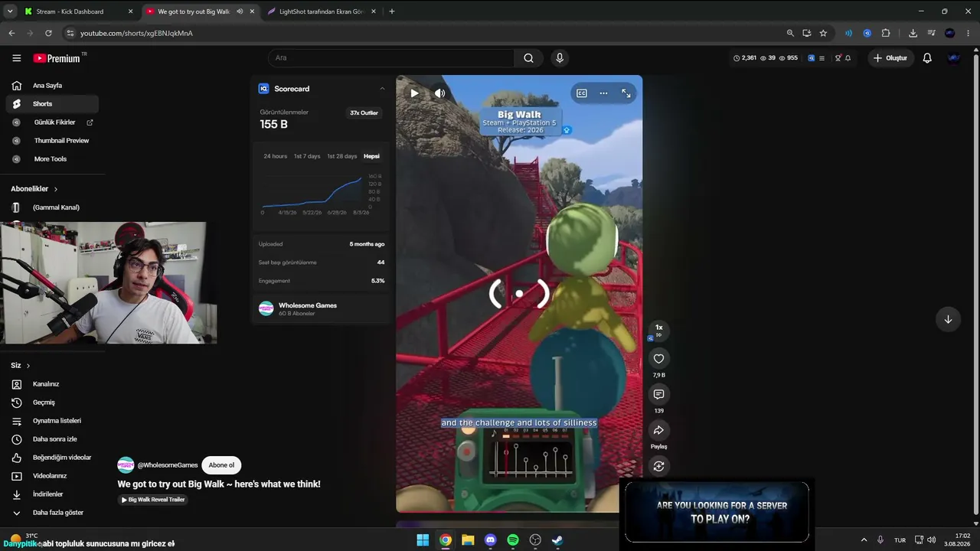This screenshot has height=551, width=980.
Task: Open Steam from the taskbar
Action: [x=558, y=540]
